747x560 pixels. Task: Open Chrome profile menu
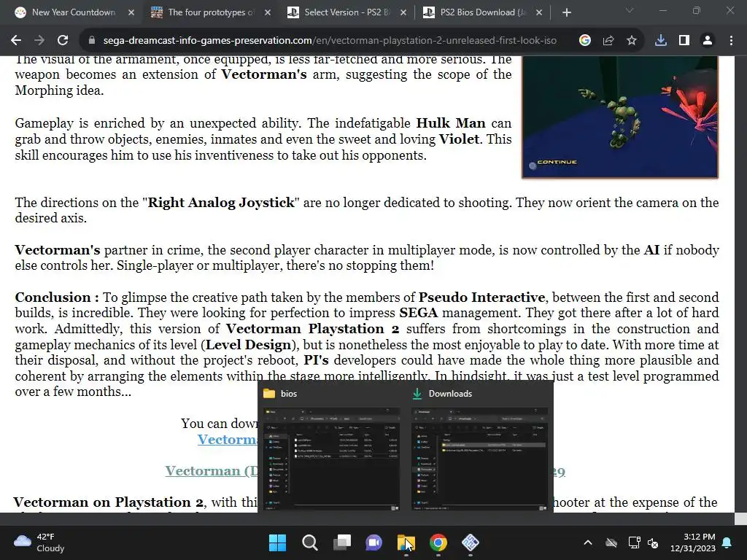[x=708, y=41]
